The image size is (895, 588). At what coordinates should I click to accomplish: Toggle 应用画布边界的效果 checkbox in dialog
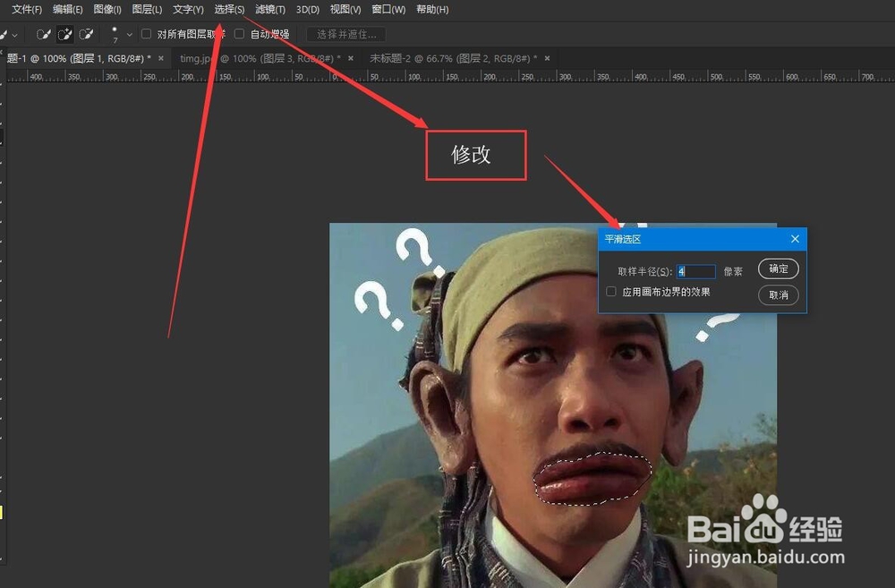point(610,292)
